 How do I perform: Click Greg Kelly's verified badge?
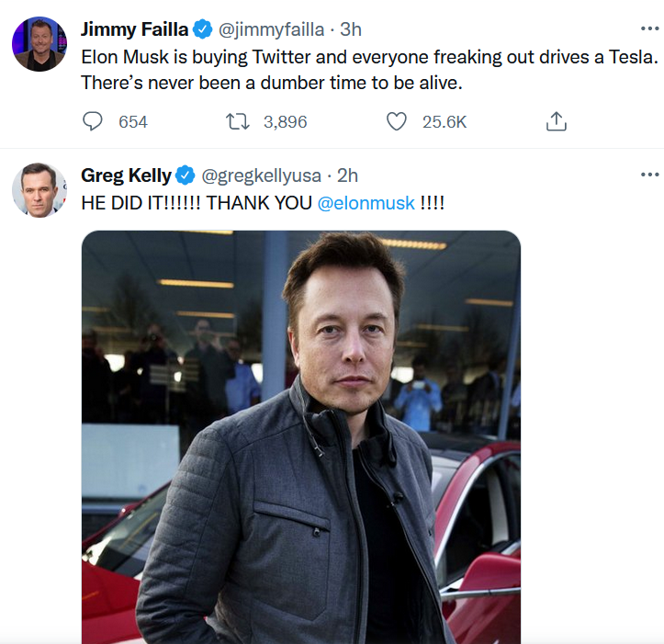(185, 175)
